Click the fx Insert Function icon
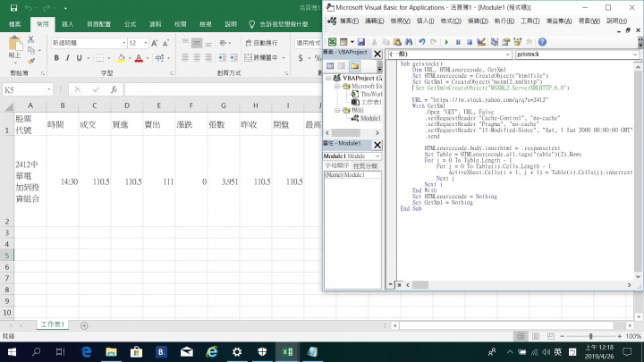The height and width of the screenshot is (362, 644). tap(114, 89)
